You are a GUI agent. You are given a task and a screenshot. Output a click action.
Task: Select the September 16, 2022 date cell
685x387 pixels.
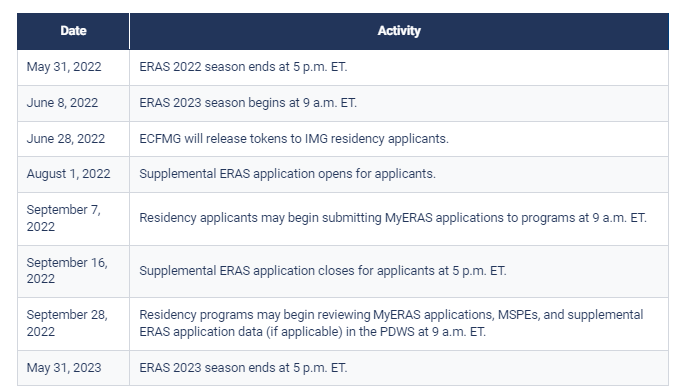73,271
